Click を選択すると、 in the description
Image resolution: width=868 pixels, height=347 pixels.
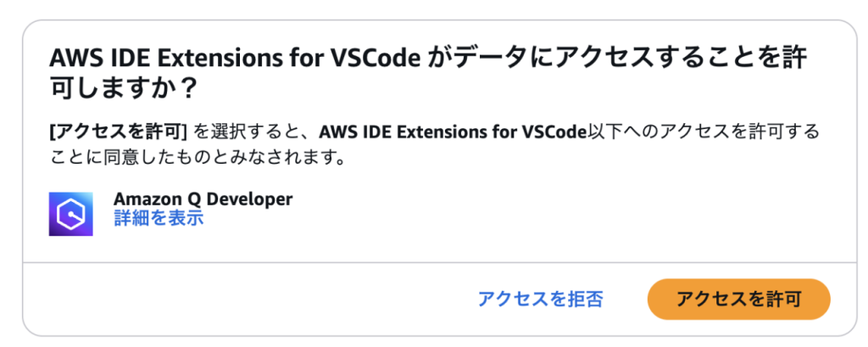[x=254, y=132]
